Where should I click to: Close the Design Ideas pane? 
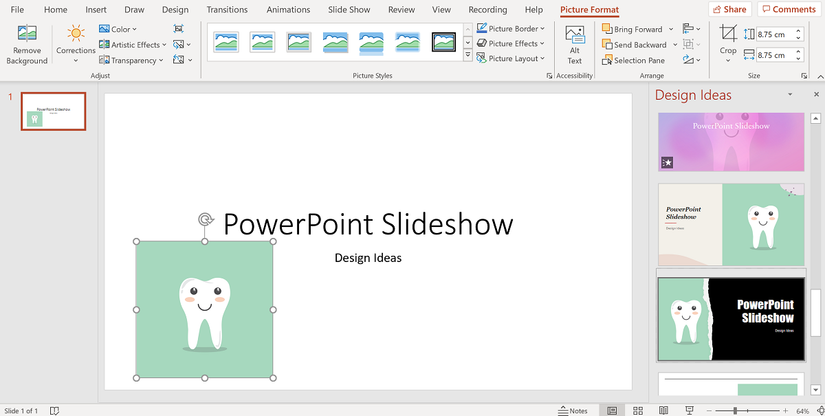816,95
